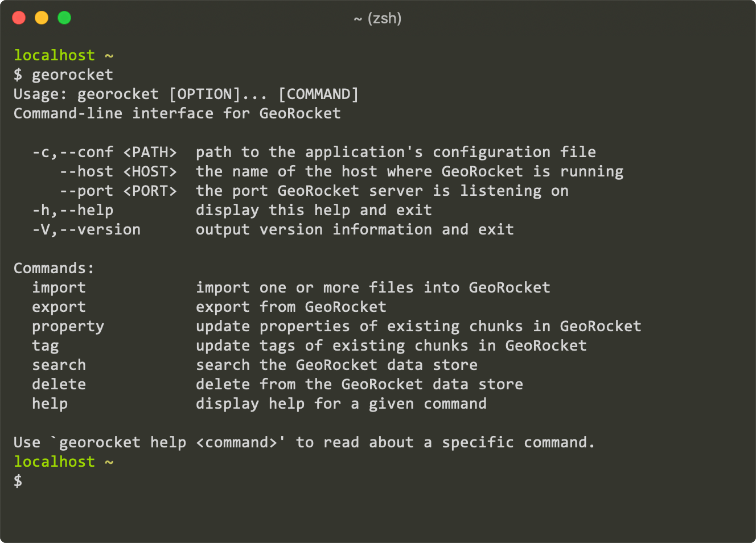Click the "property" command name
This screenshot has height=543, width=756.
point(68,326)
